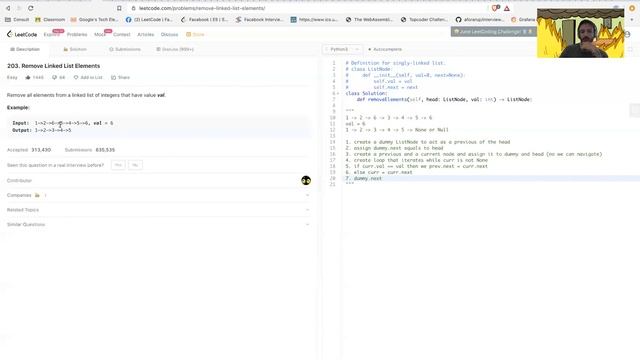Click the Output example line
640x360 pixels.
pyautogui.click(x=42, y=130)
